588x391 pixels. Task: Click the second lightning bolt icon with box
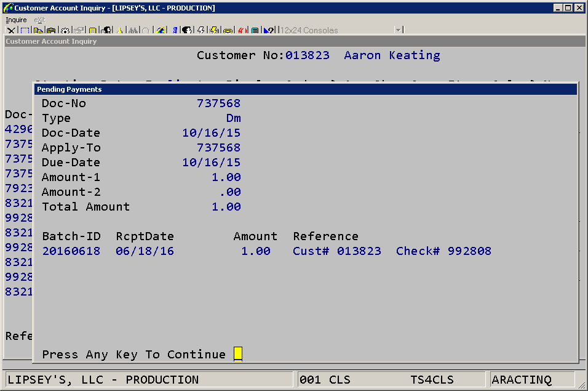coord(214,30)
